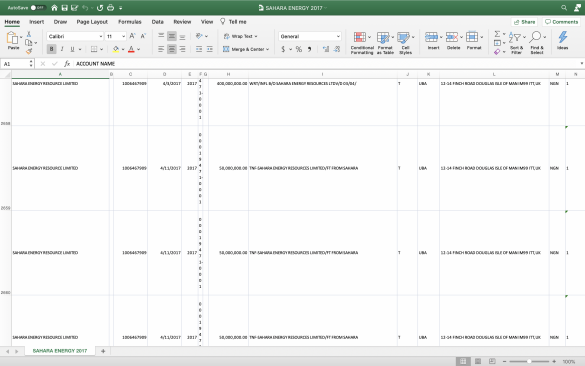This screenshot has height=366, width=585.
Task: Switch to the Formulas tab
Action: [129, 22]
